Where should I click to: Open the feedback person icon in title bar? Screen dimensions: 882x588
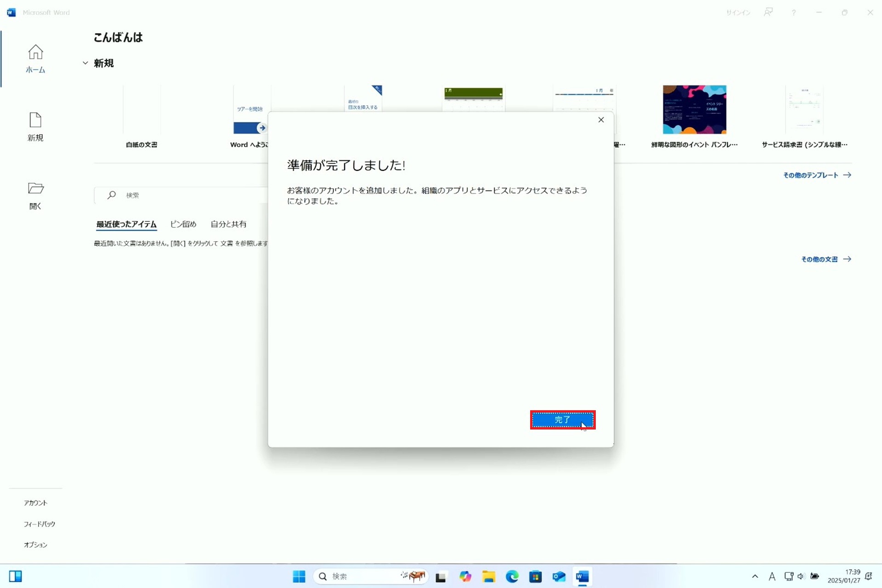coord(768,12)
